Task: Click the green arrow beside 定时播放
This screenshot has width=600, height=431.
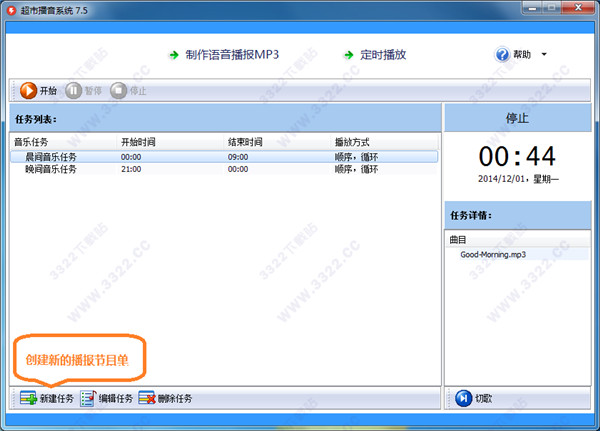Action: pos(349,55)
